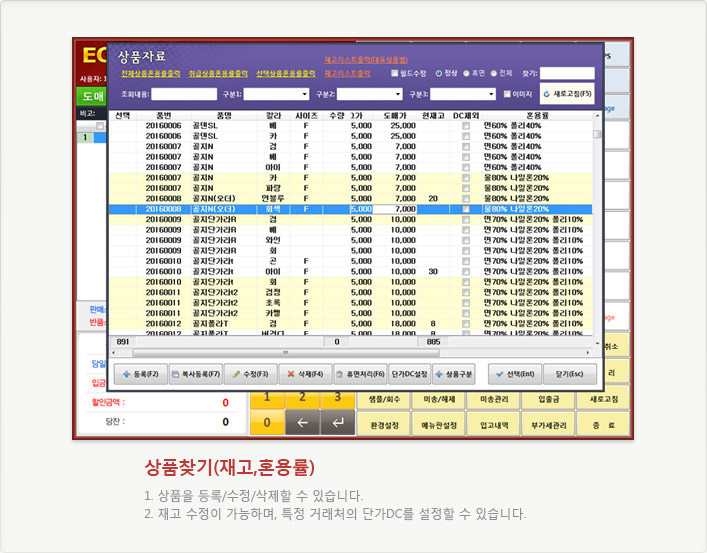Confirm with the 선택(Ent) checkmark button

(x=515, y=374)
